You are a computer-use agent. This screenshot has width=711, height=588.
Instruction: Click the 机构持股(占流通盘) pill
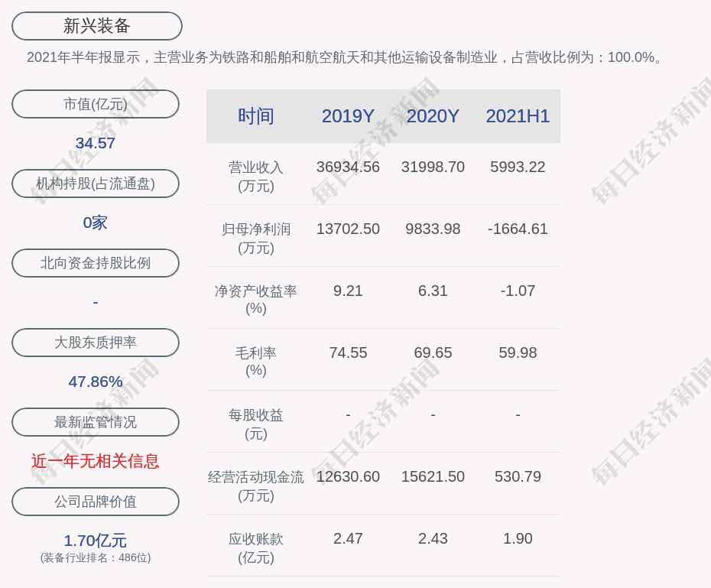point(96,184)
